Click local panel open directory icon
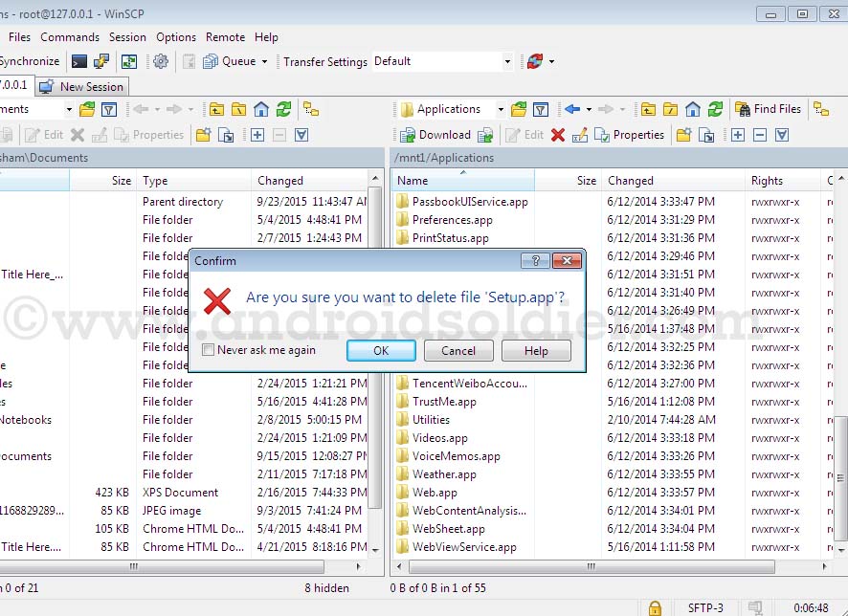 [x=87, y=110]
